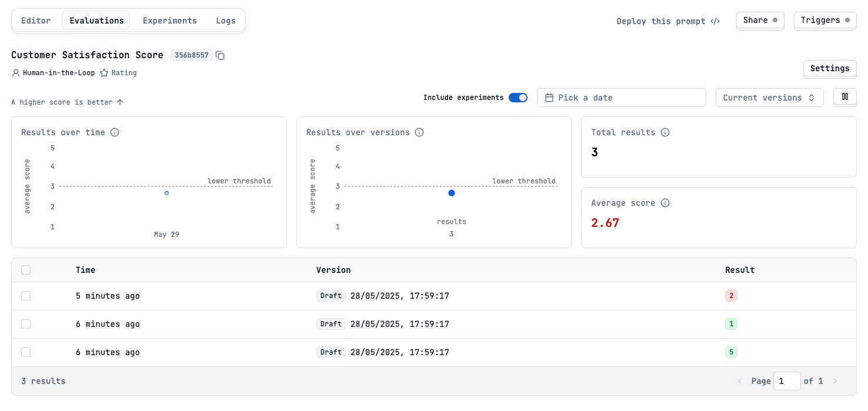Toggle Include experiments switch
Screen dimensions: 868x411
click(518, 98)
